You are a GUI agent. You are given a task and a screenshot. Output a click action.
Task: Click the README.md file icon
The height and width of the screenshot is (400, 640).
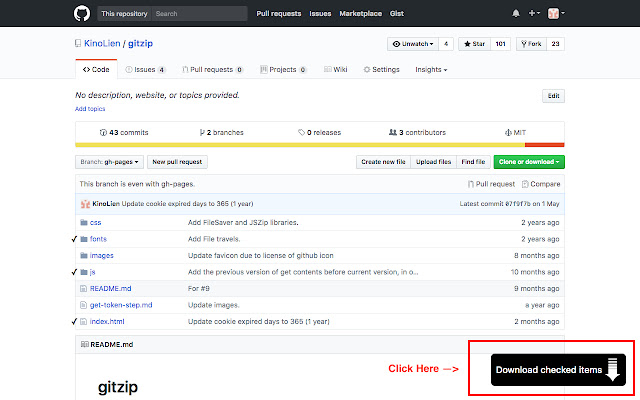(x=82, y=288)
